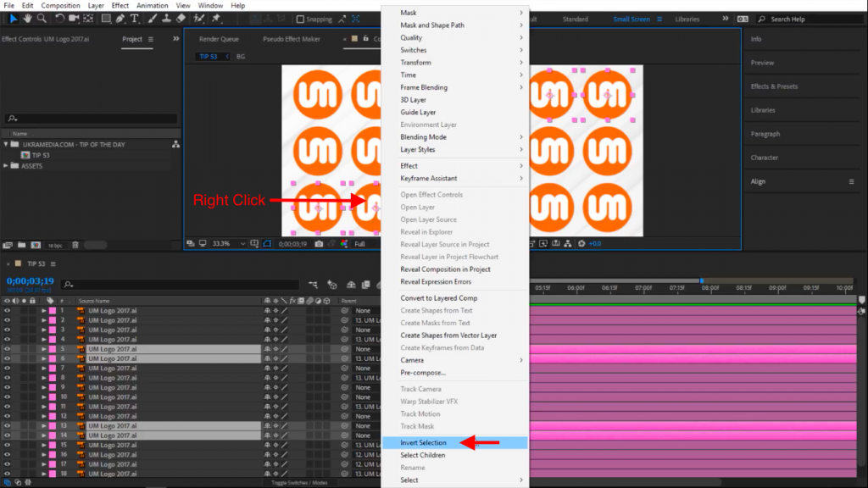Select the Pan Behind anchor point tool
868x488 pixels.
tap(88, 19)
